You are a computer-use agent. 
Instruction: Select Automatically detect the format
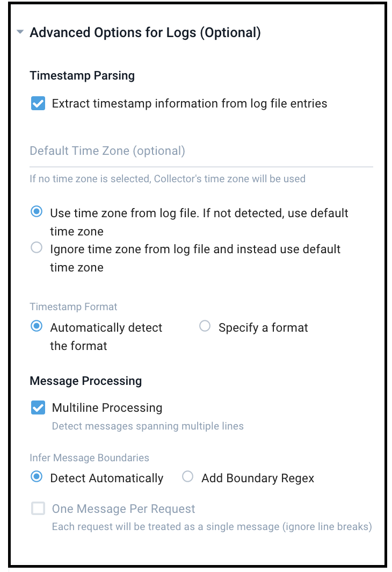37,327
